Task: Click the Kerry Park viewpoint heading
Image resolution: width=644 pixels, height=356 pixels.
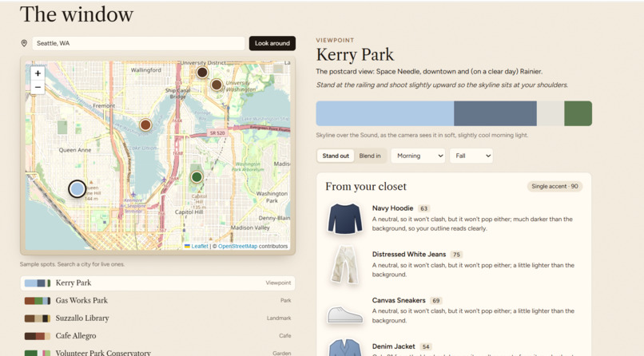Action: tap(355, 54)
